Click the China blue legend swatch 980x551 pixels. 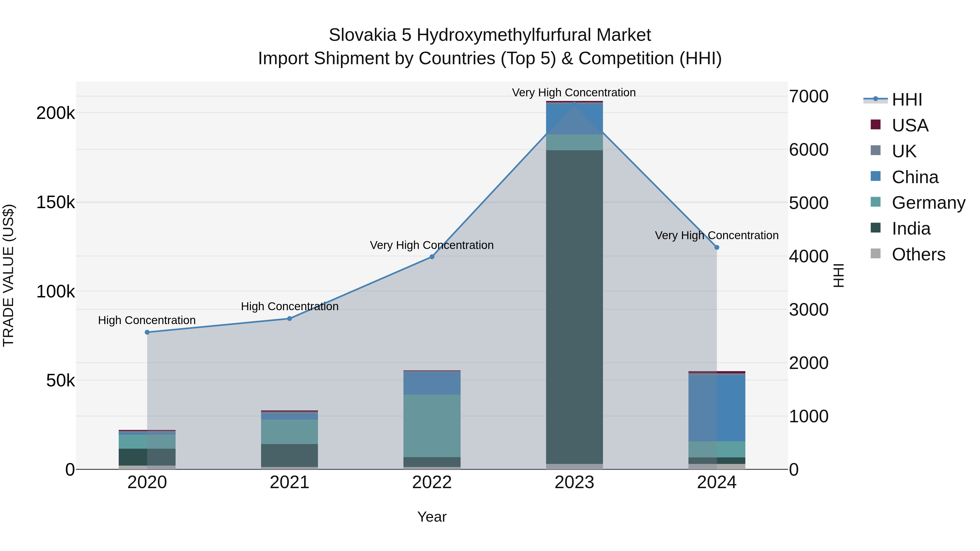pos(875,176)
